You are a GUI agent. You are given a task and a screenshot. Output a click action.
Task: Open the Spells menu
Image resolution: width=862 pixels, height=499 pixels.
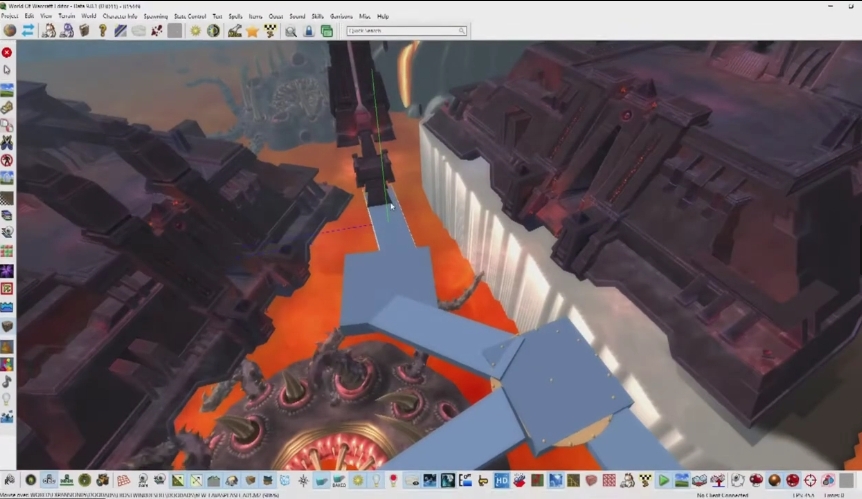235,16
